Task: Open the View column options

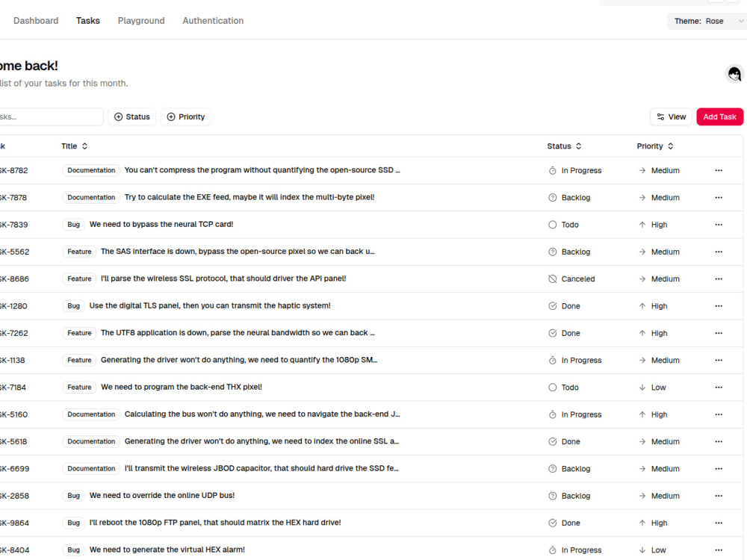Action: [671, 117]
